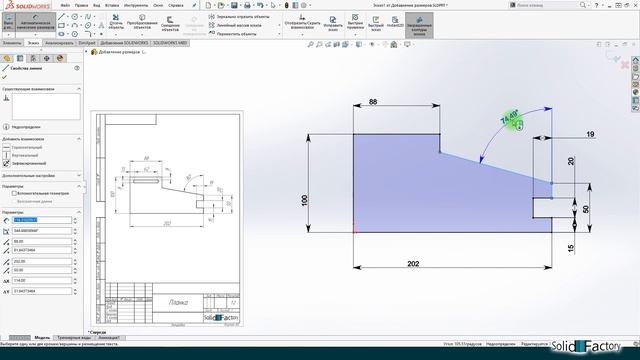640x360 pixels.
Task: Switch to the Evaluate ribbon tab
Action: click(59, 43)
